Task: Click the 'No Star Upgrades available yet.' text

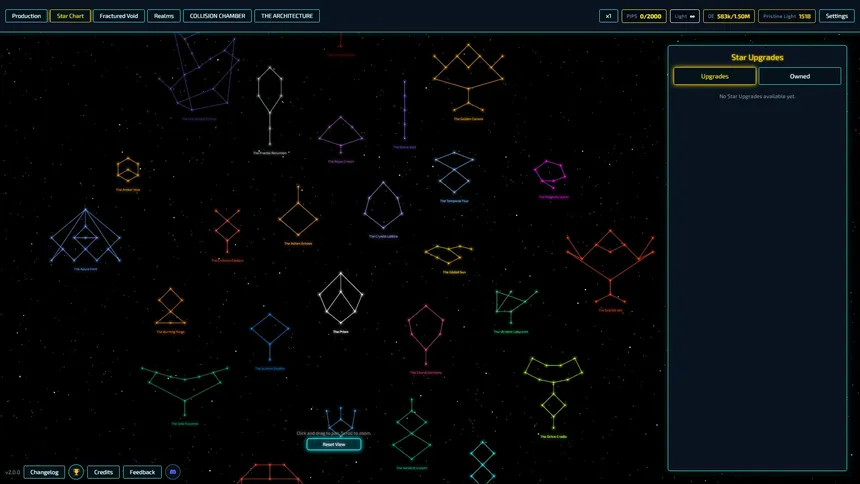Action: [757, 96]
